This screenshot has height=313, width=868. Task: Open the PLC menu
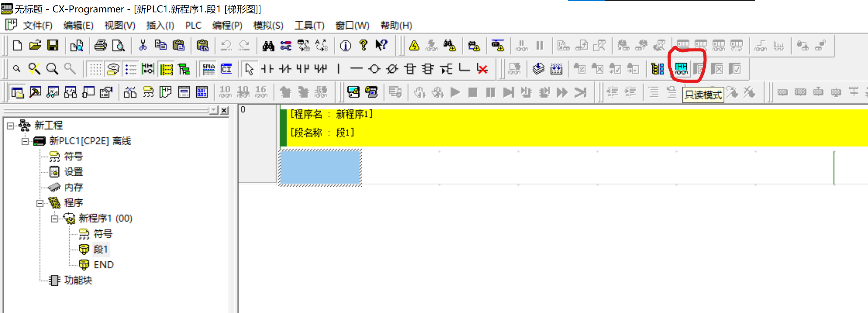[193, 25]
